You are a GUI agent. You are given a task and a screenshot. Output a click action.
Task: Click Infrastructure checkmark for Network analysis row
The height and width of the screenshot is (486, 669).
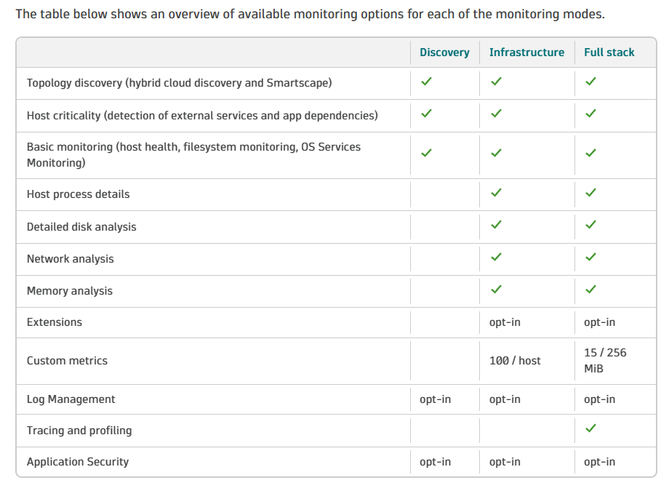click(x=496, y=257)
